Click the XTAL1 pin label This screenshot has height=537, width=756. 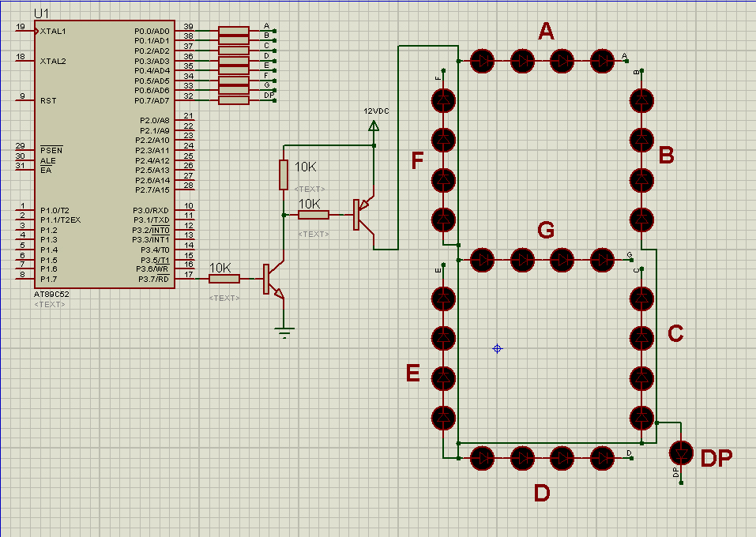pos(53,32)
